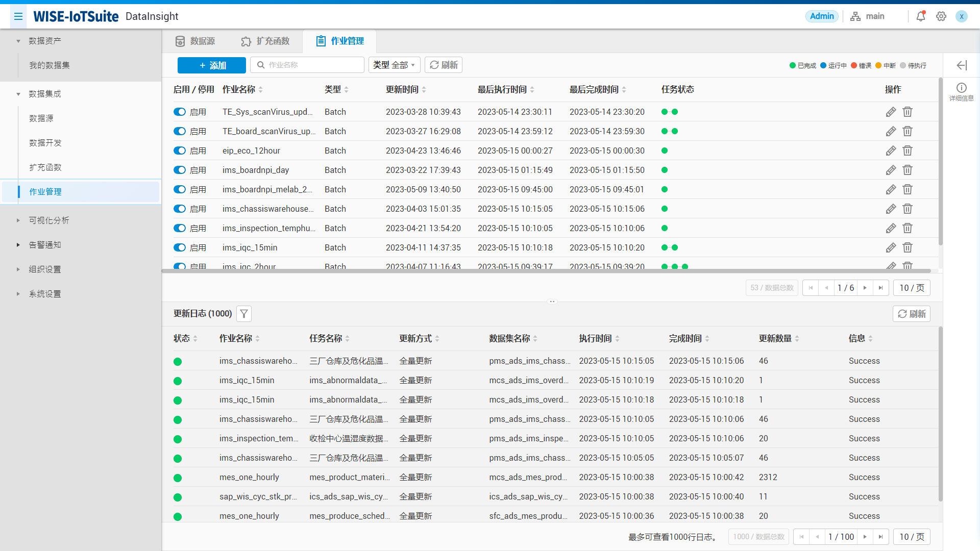Open the 类型 全部 type dropdown

pos(394,65)
